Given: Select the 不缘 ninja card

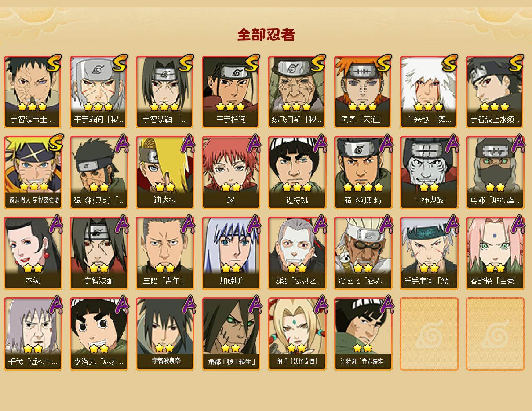Looking at the screenshot, I should click(33, 253).
